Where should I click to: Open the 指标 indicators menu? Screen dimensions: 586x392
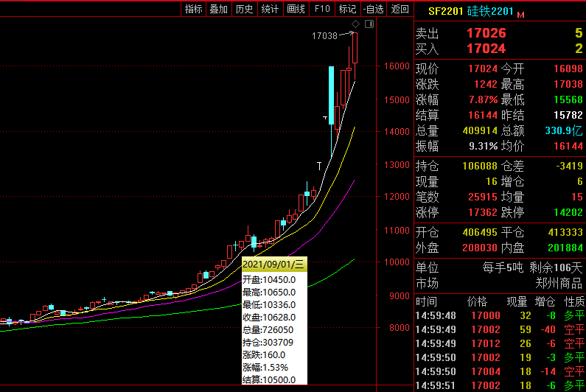[194, 9]
